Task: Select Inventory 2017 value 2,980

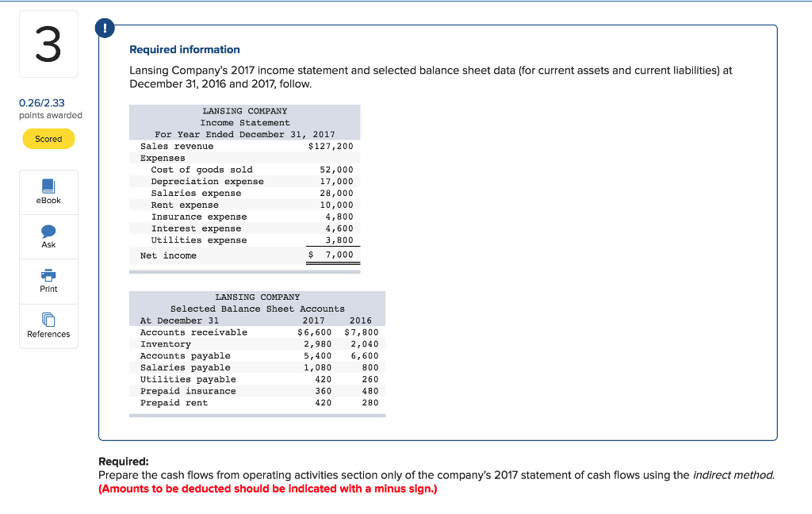Action: (317, 344)
